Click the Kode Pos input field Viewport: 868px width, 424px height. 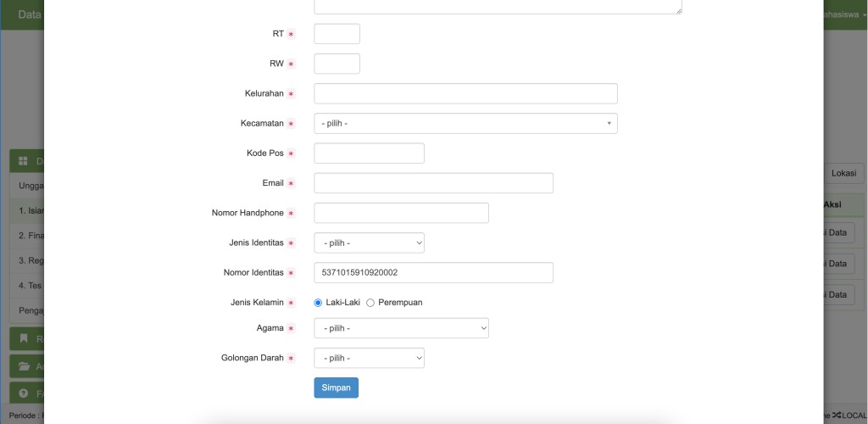pyautogui.click(x=369, y=153)
